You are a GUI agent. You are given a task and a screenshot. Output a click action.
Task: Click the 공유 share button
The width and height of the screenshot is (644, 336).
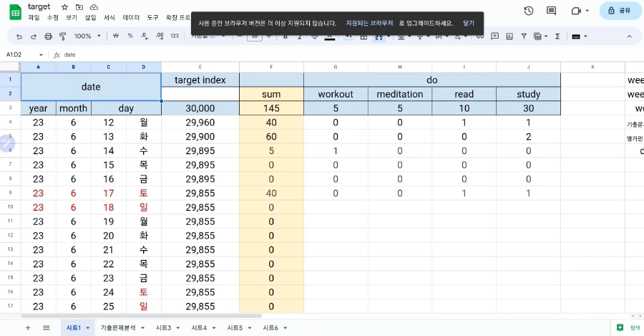pos(620,11)
